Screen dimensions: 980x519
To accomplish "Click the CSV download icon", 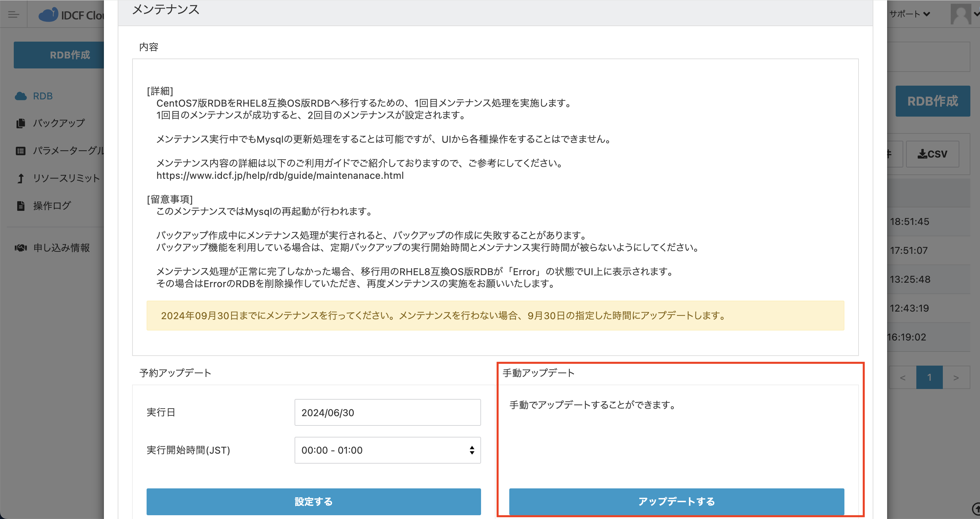I will [922, 154].
